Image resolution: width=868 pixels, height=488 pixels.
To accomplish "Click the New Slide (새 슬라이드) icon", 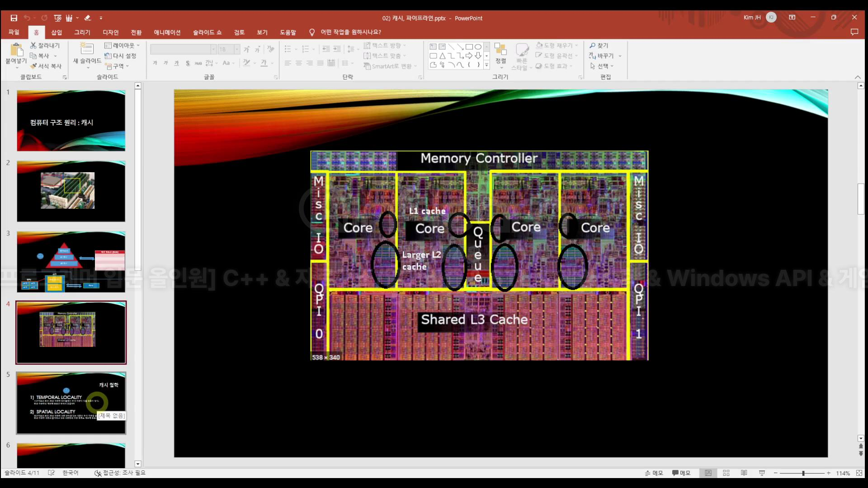I will pyautogui.click(x=87, y=49).
